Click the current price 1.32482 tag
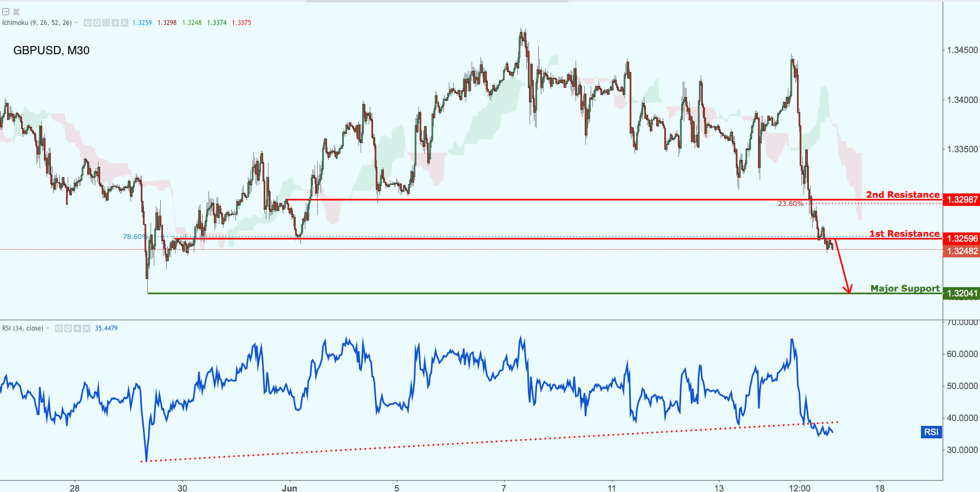The height and width of the screenshot is (492, 980). (961, 251)
